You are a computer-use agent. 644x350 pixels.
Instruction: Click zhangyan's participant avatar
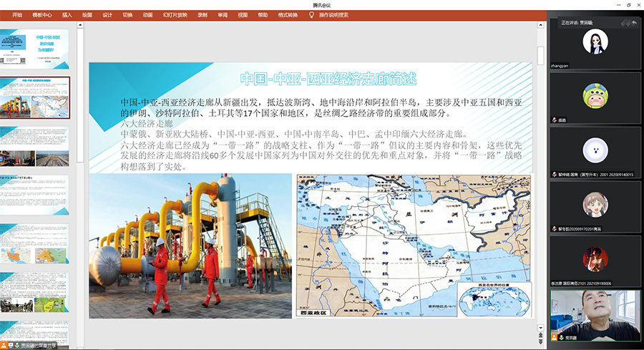tap(595, 42)
